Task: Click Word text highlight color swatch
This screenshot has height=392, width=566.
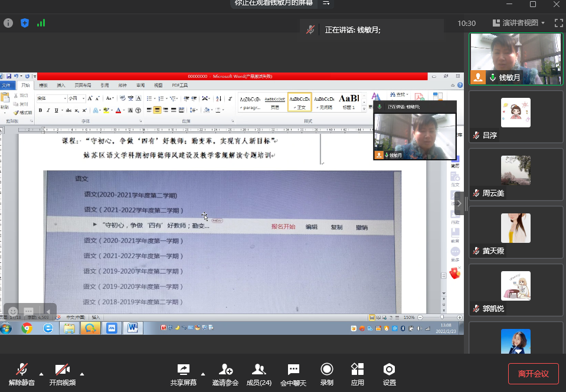Action: pos(106,110)
